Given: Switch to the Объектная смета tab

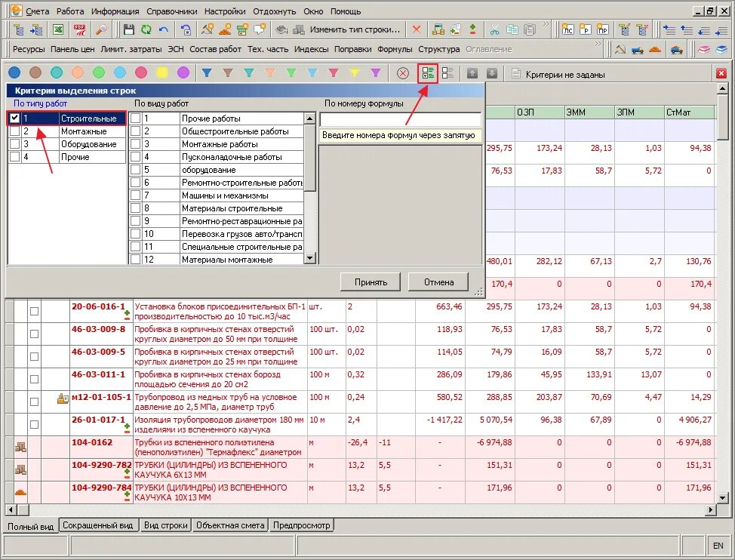Looking at the screenshot, I should coord(230,525).
